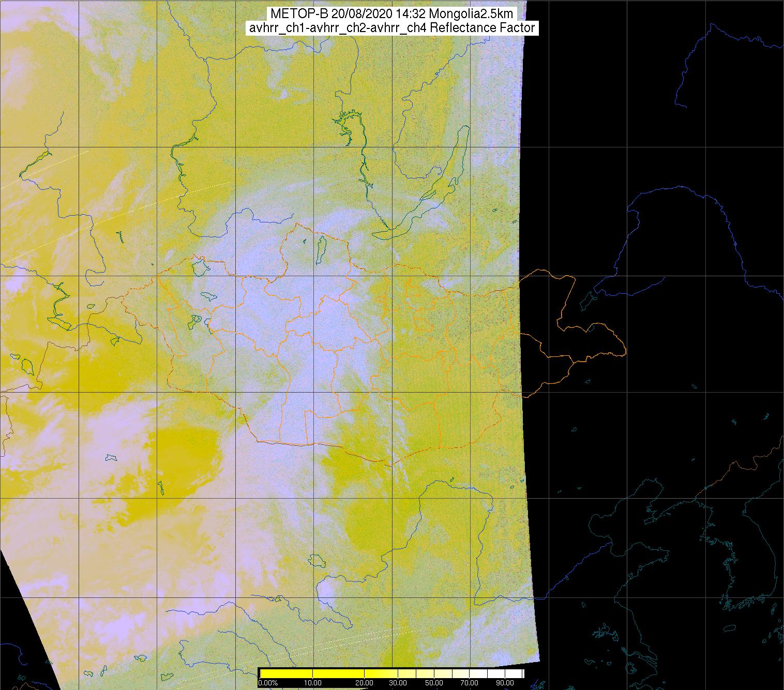Click the '20.00' label on the color scale
This screenshot has height=690, width=784.
(364, 683)
